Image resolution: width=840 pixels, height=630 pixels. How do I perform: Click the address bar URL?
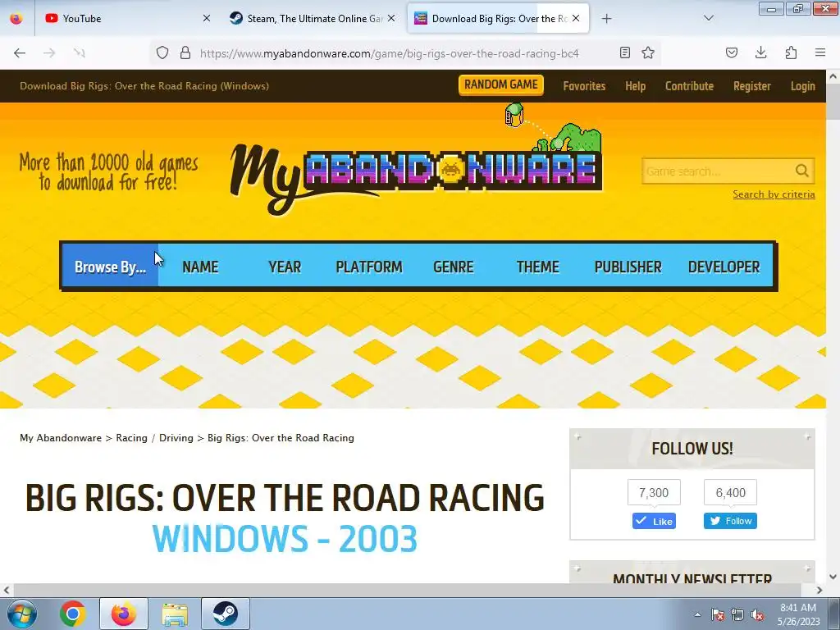tap(389, 53)
